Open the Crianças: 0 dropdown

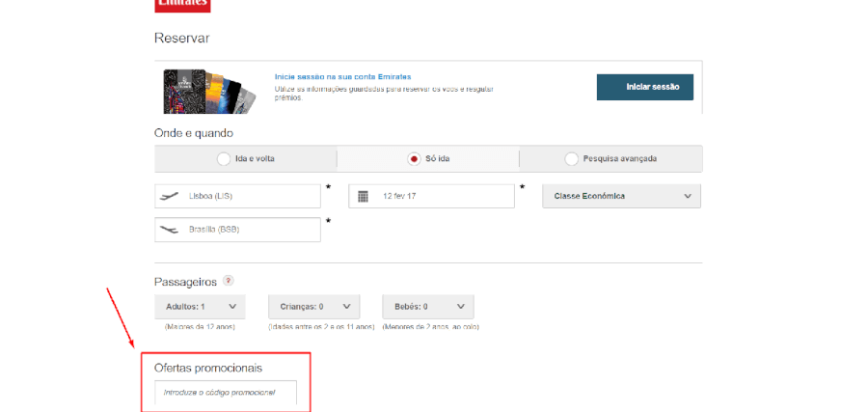click(x=313, y=306)
